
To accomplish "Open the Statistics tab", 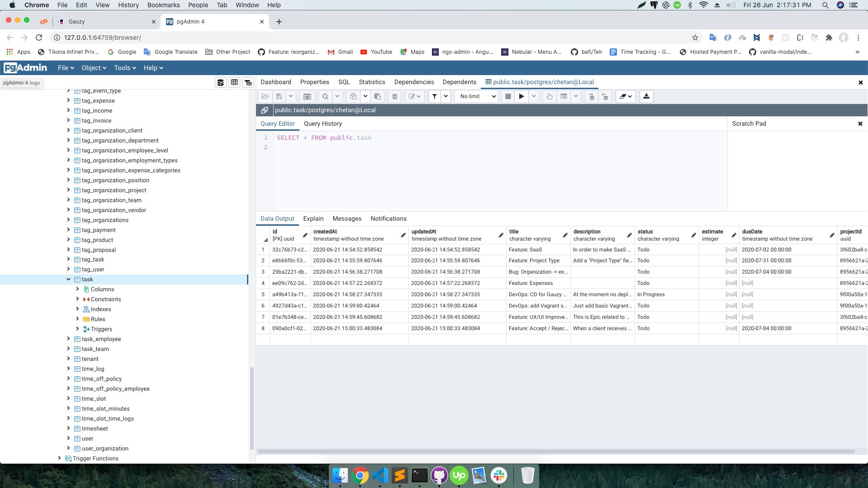I will click(x=372, y=82).
